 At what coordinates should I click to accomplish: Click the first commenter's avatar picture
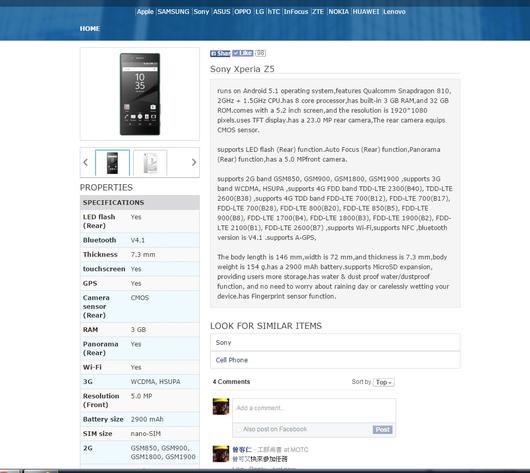coord(221,454)
